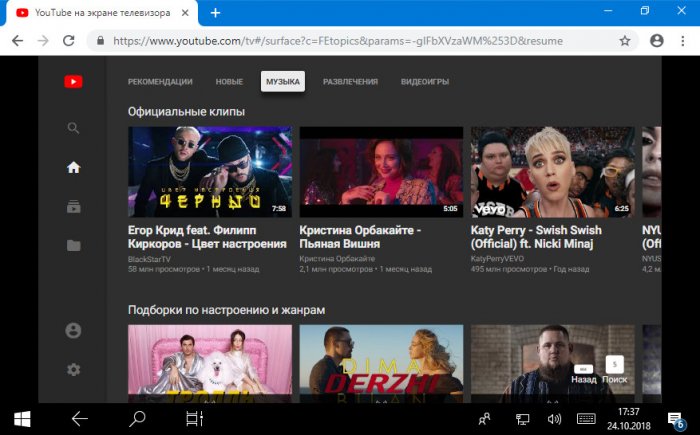Open the bearded man brick wall thumbnail
The height and width of the screenshot is (435, 700).
tap(553, 364)
